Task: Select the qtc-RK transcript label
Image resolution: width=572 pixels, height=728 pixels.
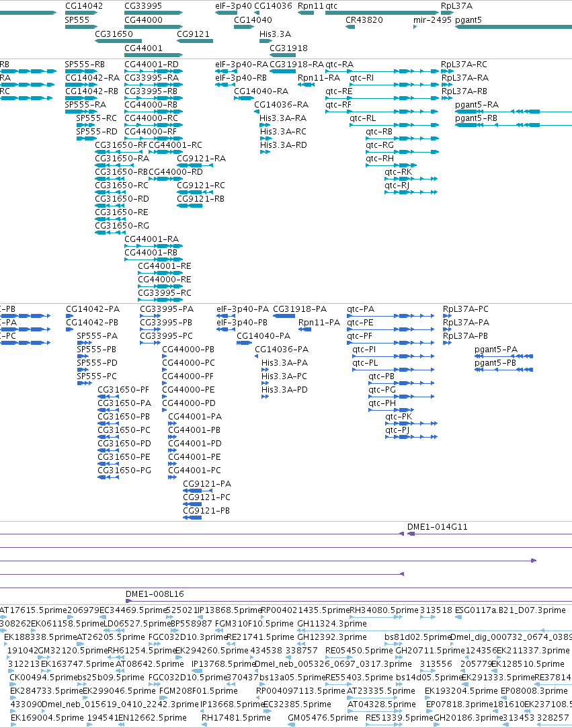Action: tap(399, 172)
